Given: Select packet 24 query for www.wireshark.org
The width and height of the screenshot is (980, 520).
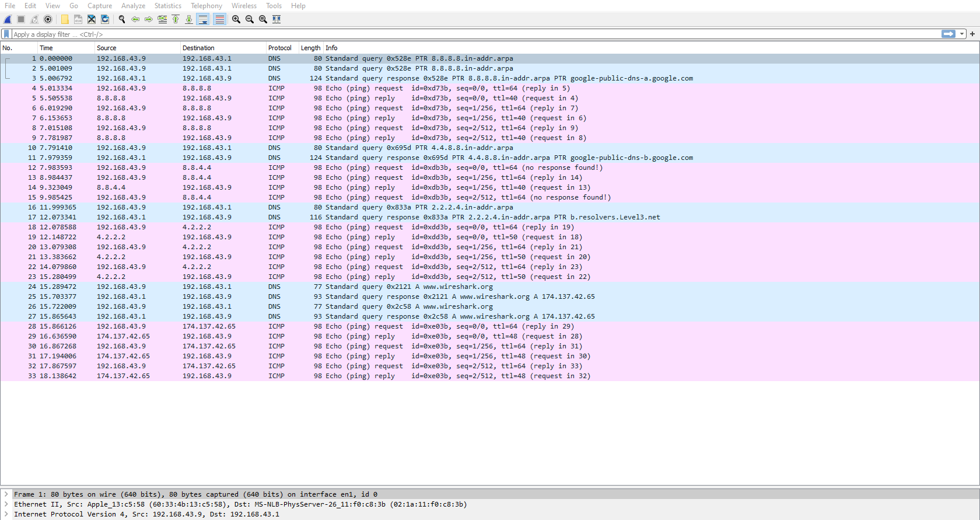Looking at the screenshot, I should [x=490, y=287].
